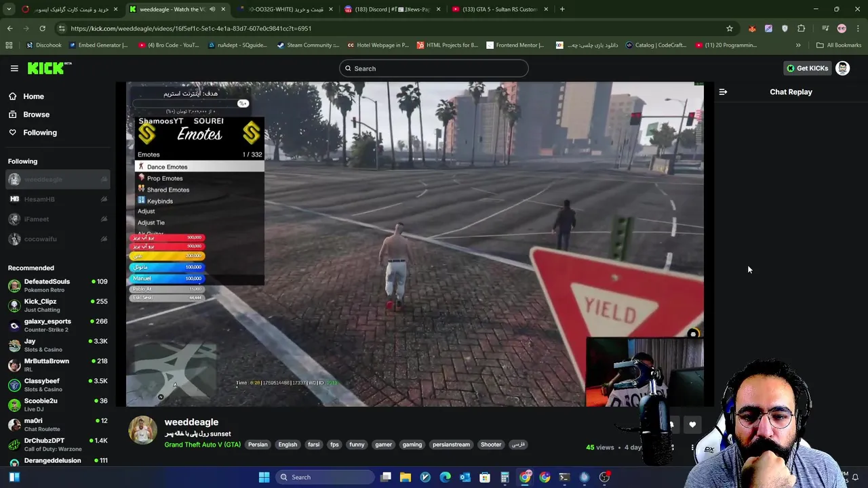Screen dimensions: 868x488
Task: Switch to the weeddeagle Kick tab
Action: (178, 9)
